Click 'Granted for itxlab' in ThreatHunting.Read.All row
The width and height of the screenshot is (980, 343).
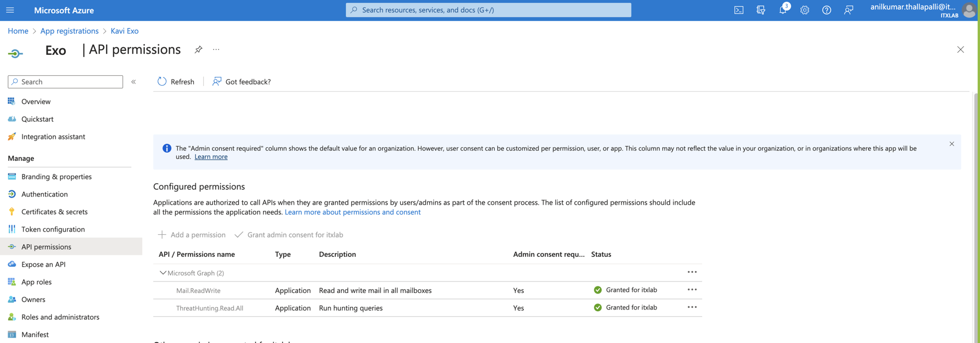(x=631, y=307)
